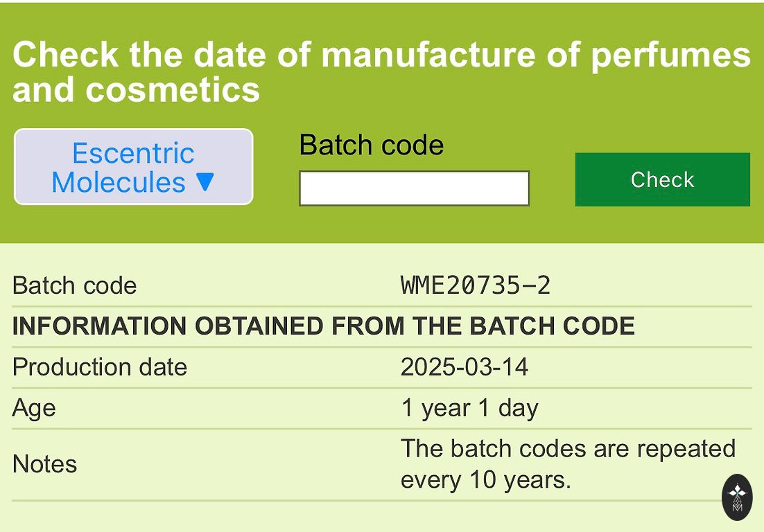Click the word perfumes in the heading
This screenshot has height=532, width=764.
[x=670, y=55]
